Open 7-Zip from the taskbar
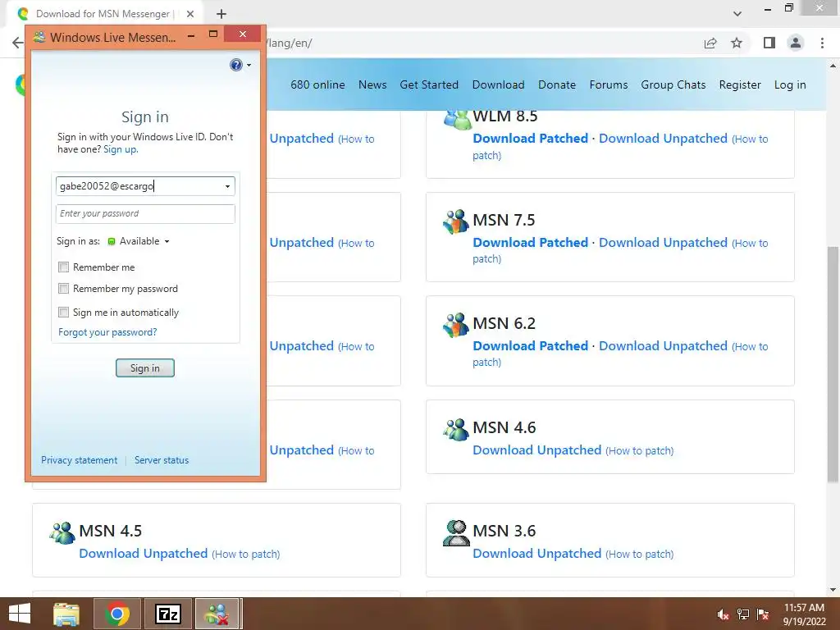Image resolution: width=840 pixels, height=630 pixels. (x=167, y=614)
